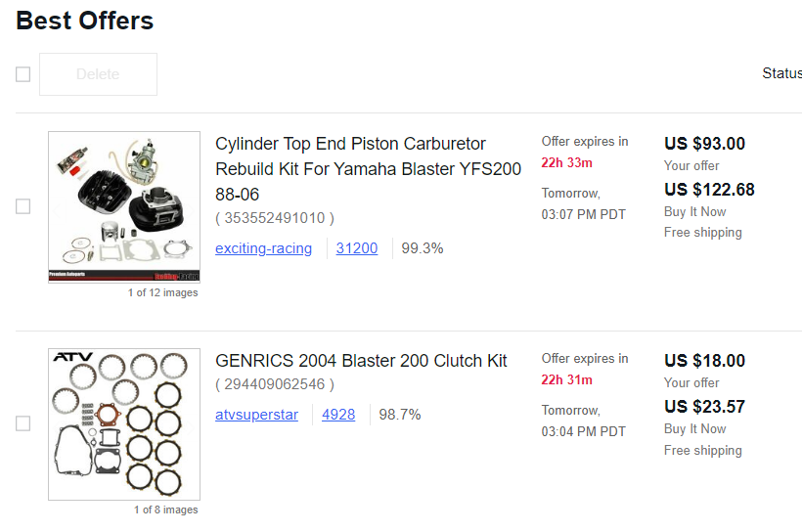The width and height of the screenshot is (802, 532).
Task: Open the GENRICS 2004 Blaster Clutch Kit listing
Action: (361, 361)
